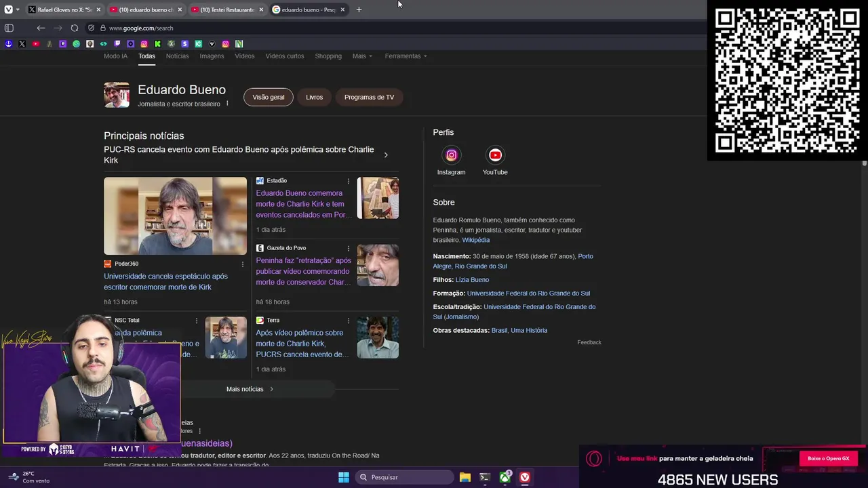Open Lízia Bueno link
This screenshot has width=868, height=488.
(472, 280)
